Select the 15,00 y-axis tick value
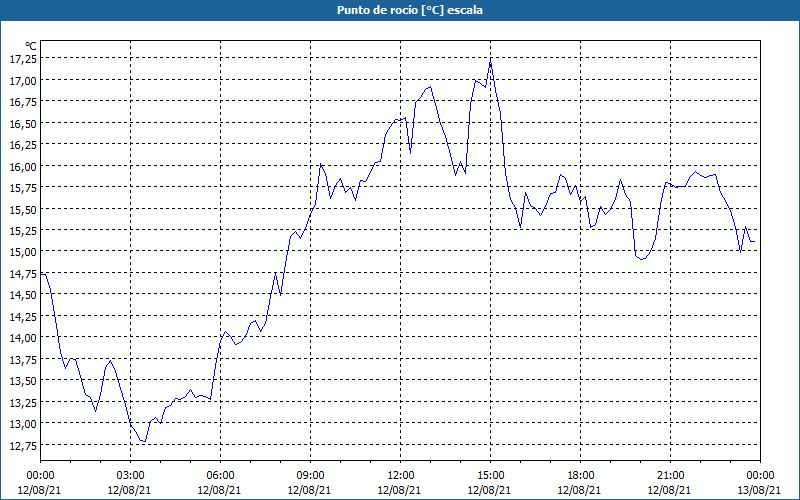 [x=23, y=252]
